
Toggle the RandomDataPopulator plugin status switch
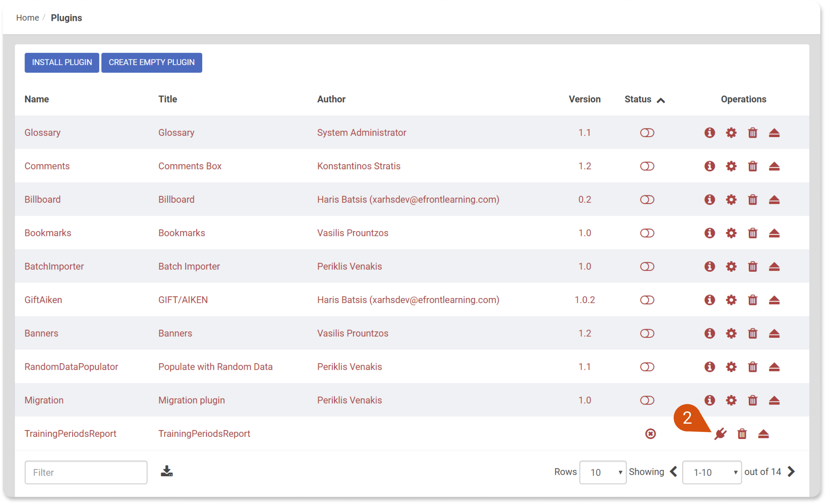647,367
